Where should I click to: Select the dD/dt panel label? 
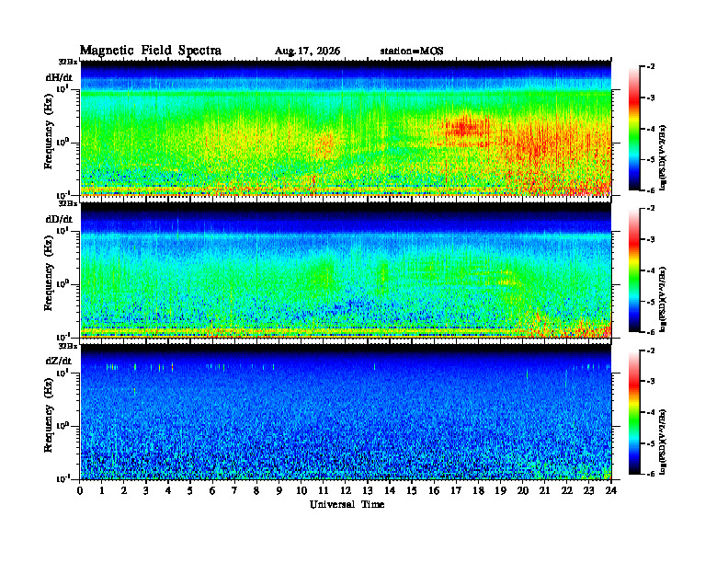pos(59,219)
